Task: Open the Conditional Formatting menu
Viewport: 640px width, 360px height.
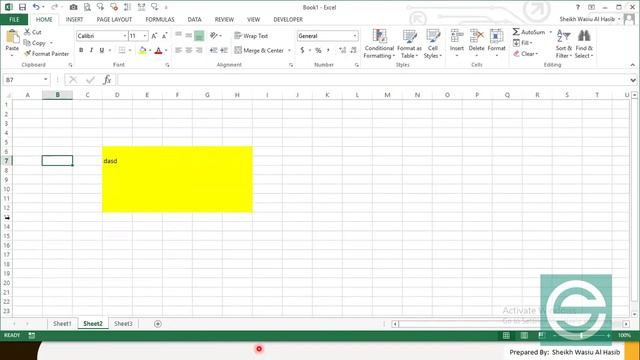Action: (x=379, y=44)
